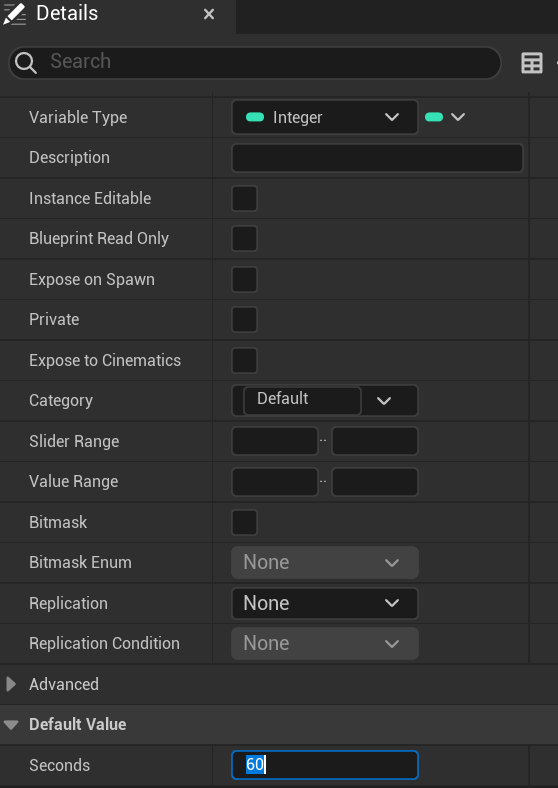The image size is (558, 788).
Task: Open the Category Default dropdown arrow
Action: 384,401
